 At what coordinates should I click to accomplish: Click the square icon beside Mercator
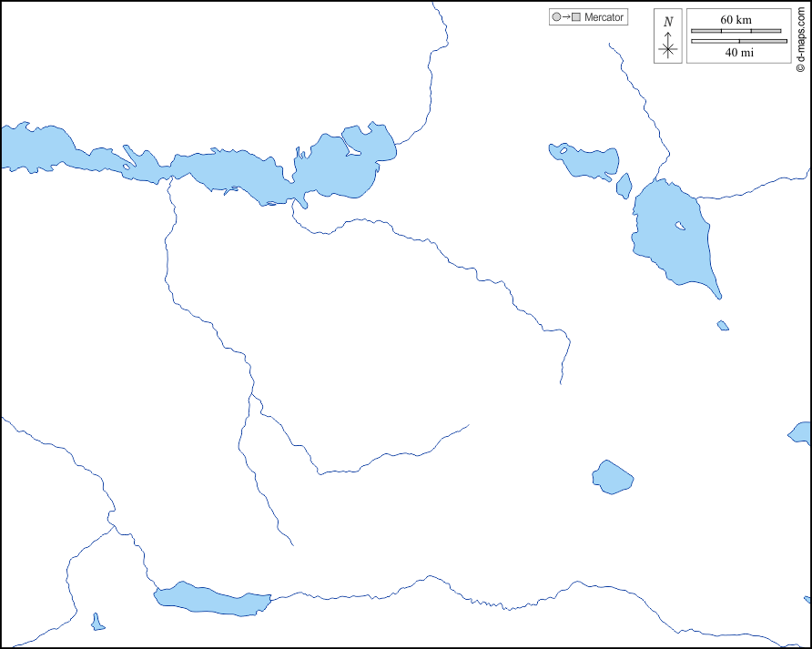coord(576,17)
